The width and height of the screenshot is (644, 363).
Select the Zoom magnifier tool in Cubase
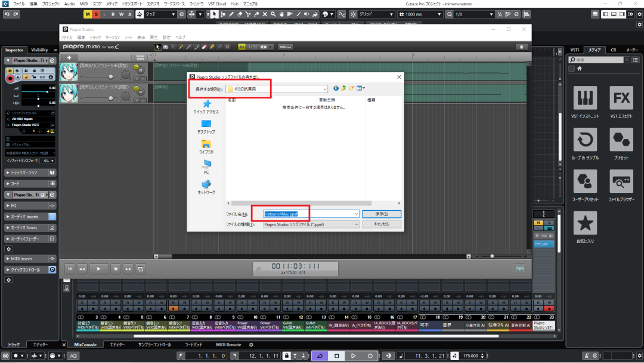point(273,14)
